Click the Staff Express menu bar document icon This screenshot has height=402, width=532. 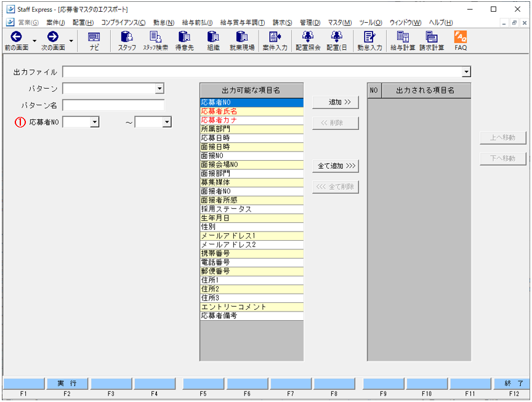pos(10,22)
